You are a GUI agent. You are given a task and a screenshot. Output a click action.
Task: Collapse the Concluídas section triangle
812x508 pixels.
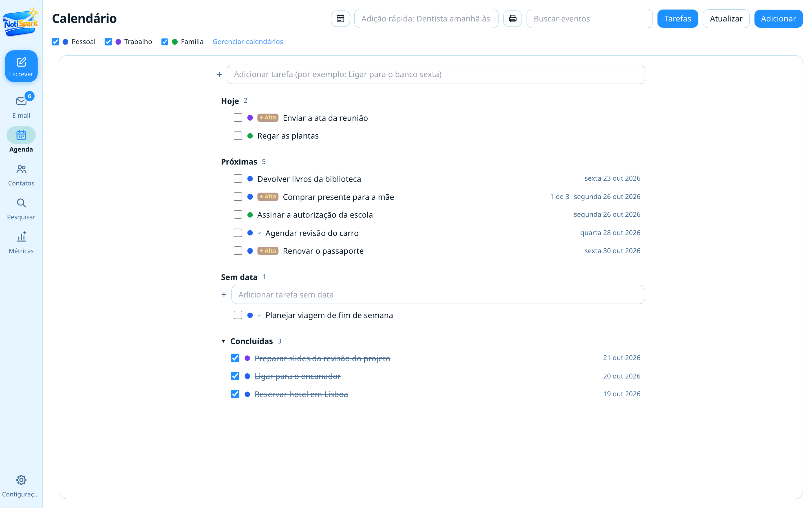click(224, 341)
